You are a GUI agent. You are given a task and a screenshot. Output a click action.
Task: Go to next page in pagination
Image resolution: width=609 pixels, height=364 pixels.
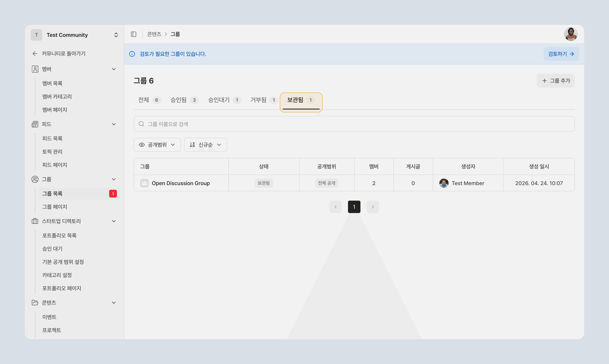pyautogui.click(x=373, y=207)
